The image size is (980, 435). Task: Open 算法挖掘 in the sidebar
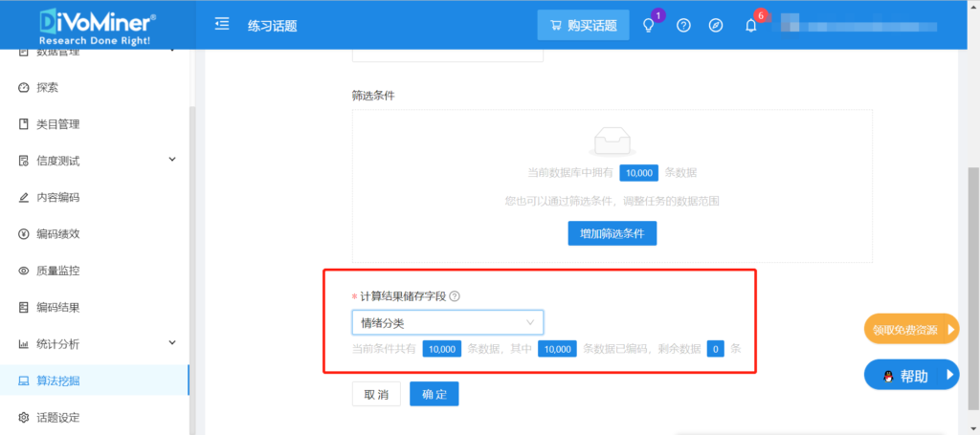[94, 381]
